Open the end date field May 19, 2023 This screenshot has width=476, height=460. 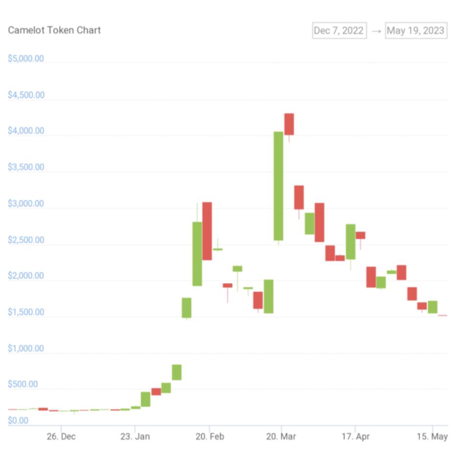[x=416, y=30]
